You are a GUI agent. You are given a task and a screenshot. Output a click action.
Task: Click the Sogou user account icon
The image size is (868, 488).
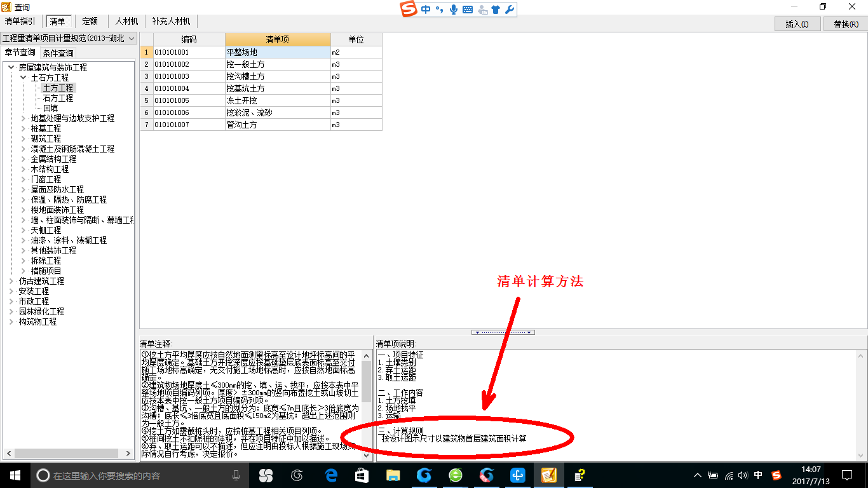(x=482, y=10)
